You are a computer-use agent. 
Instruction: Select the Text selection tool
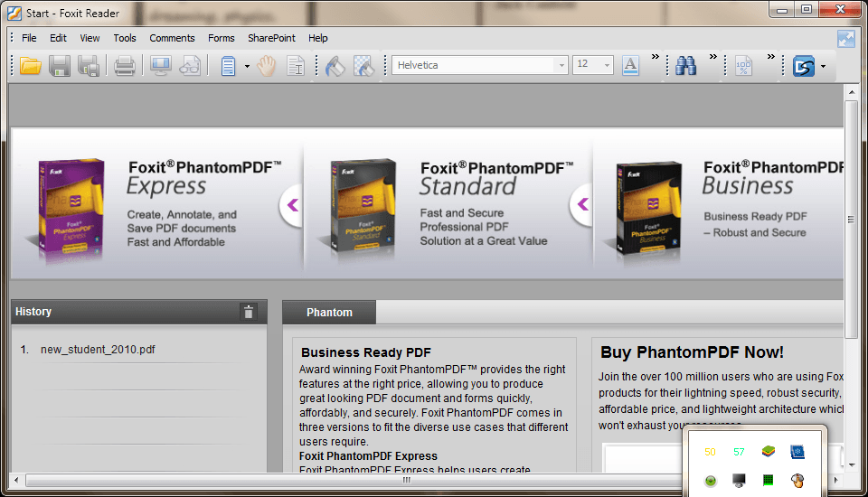(296, 66)
